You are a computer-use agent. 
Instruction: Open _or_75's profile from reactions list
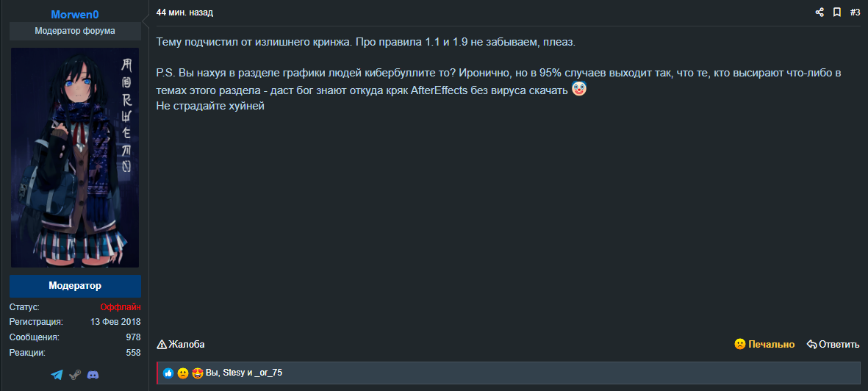point(268,373)
